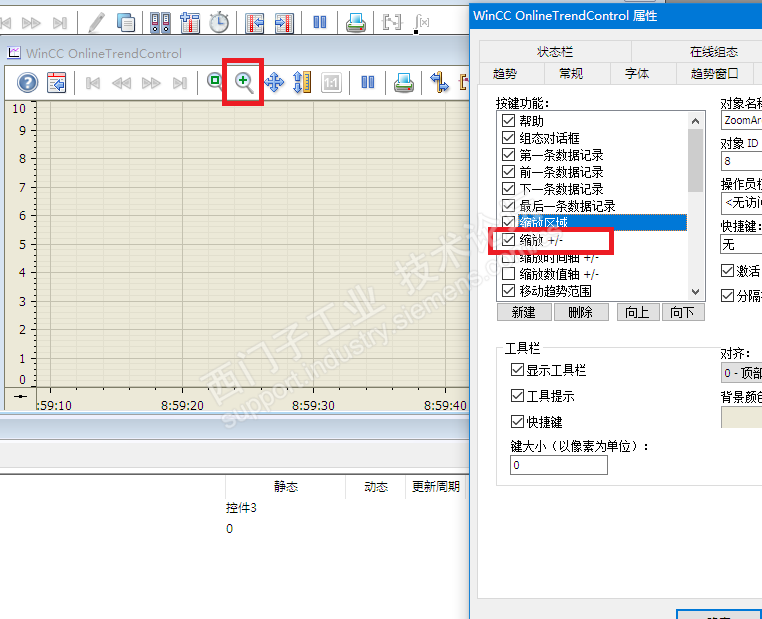
Task: Toggle the 工具提示 checkbox
Action: click(517, 395)
